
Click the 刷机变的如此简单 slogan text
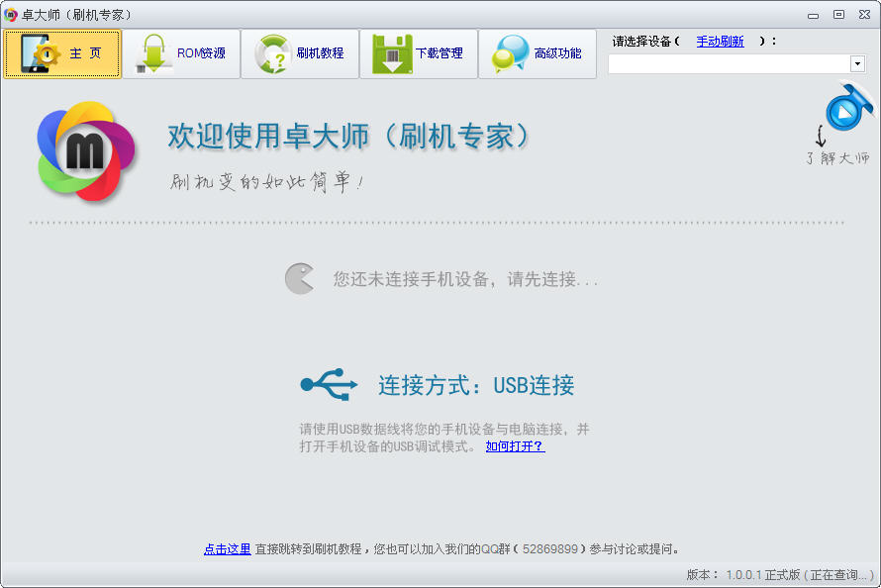267,182
